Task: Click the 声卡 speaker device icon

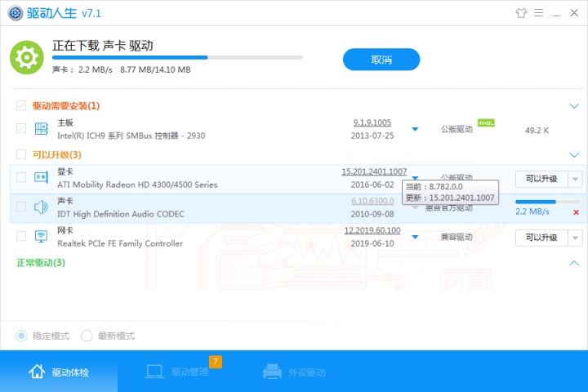Action: tap(42, 207)
